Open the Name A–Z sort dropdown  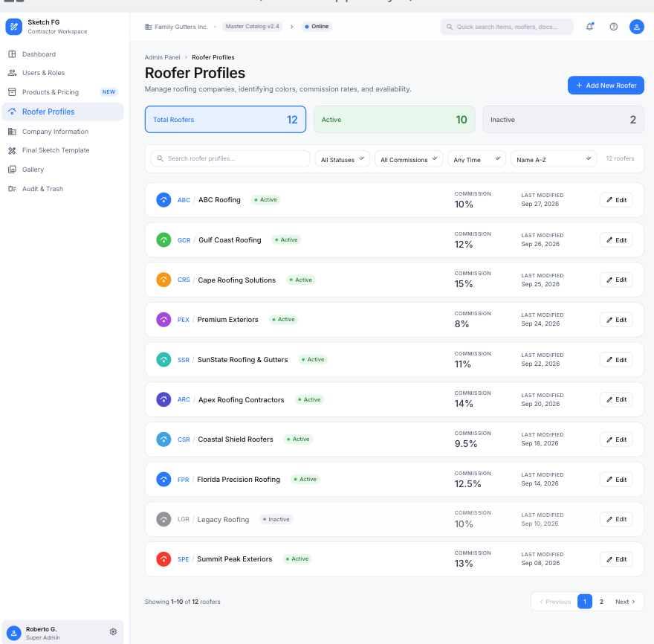554,159
